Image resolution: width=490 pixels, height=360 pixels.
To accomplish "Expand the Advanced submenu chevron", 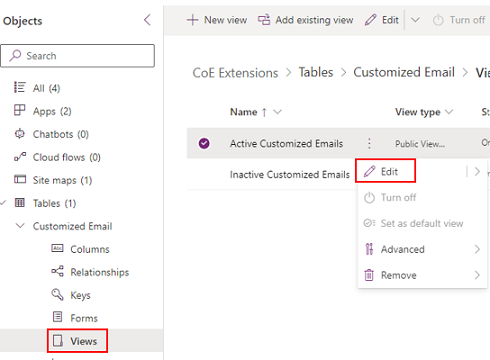I will point(477,249).
